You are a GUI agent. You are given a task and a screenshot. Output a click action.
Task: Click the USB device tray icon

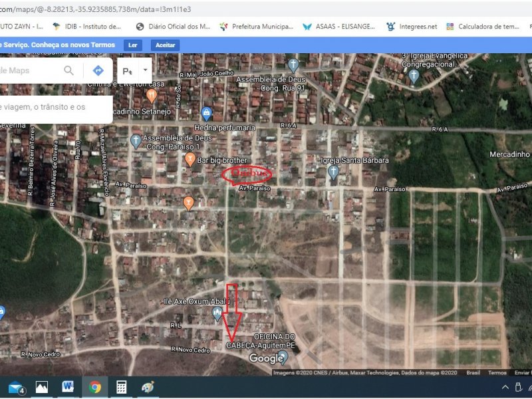519,388
